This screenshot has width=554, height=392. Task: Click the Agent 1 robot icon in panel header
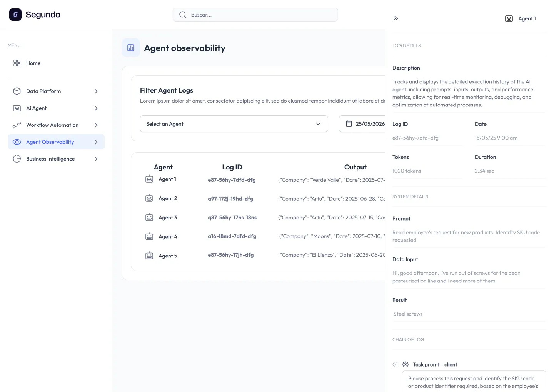click(509, 18)
